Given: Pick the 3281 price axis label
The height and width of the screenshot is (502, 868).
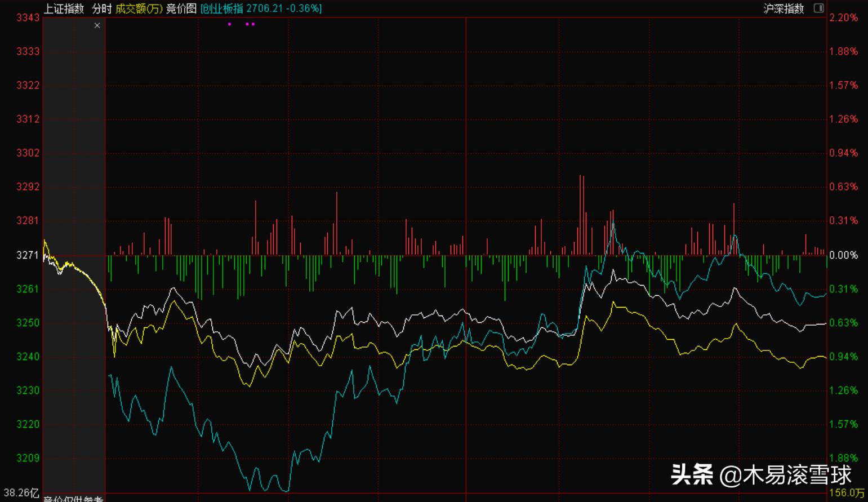Looking at the screenshot, I should [x=28, y=220].
